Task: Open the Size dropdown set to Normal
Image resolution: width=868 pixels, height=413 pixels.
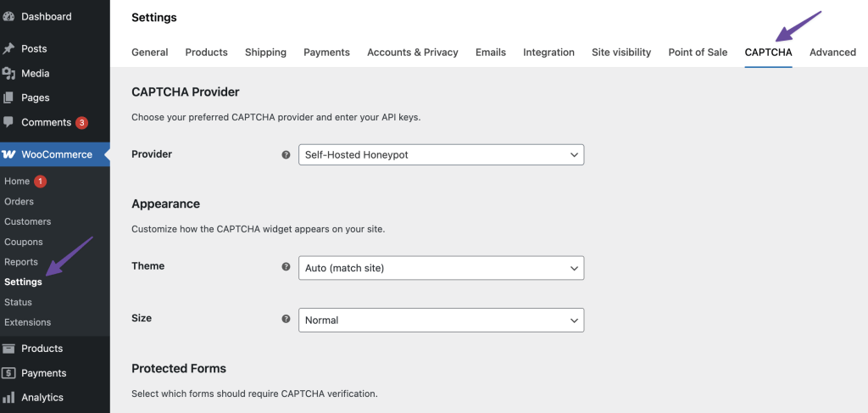Action: click(x=441, y=320)
